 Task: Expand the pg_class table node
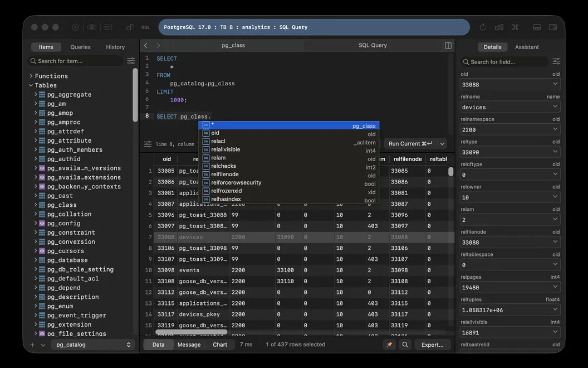(x=36, y=205)
